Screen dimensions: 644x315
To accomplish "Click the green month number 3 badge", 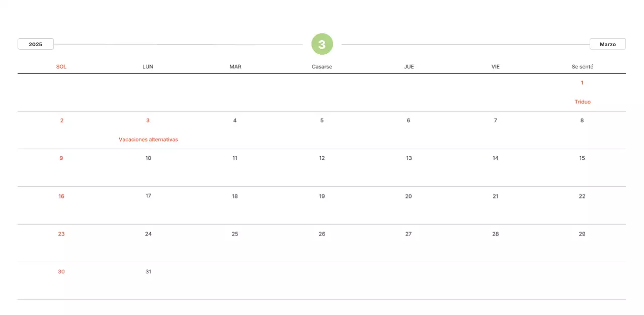I will tap(322, 44).
